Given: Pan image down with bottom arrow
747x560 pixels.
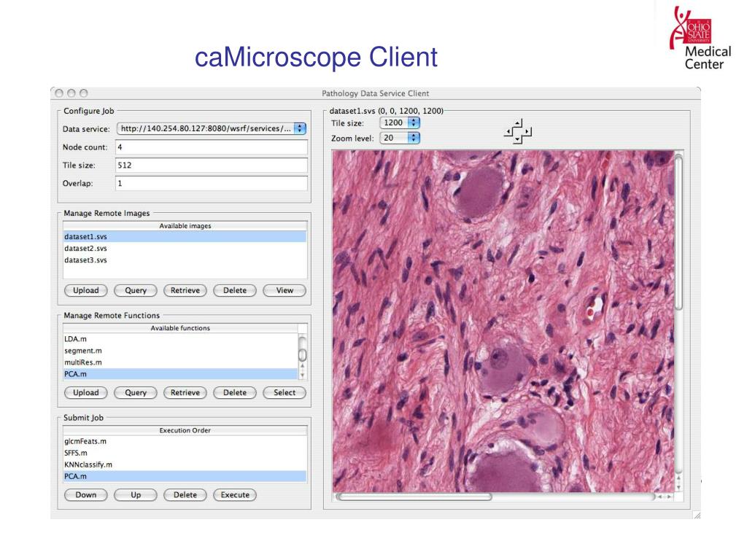Looking at the screenshot, I should [x=518, y=139].
